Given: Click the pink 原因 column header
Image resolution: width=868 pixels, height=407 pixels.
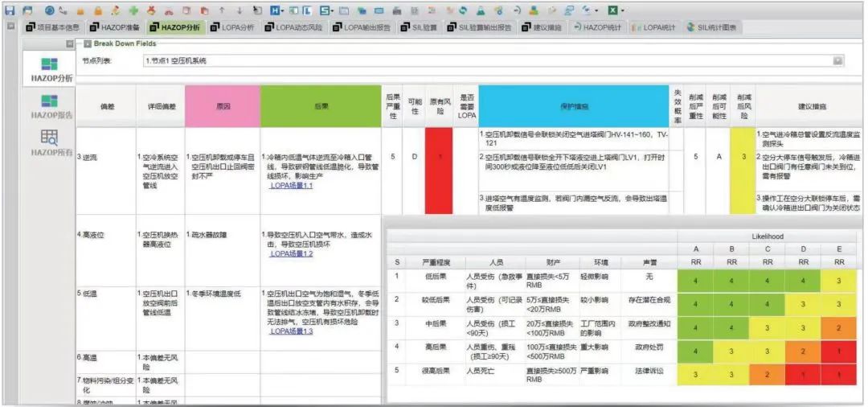Looking at the screenshot, I should click(222, 106).
